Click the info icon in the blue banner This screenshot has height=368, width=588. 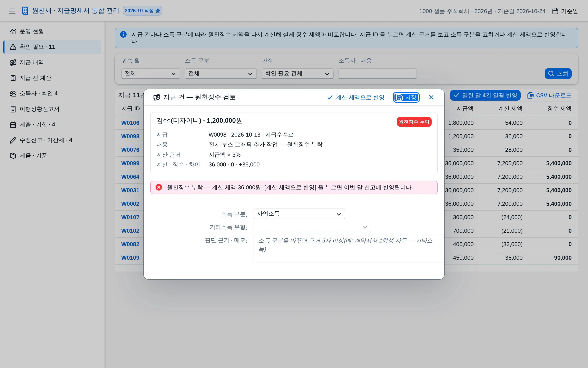click(123, 35)
